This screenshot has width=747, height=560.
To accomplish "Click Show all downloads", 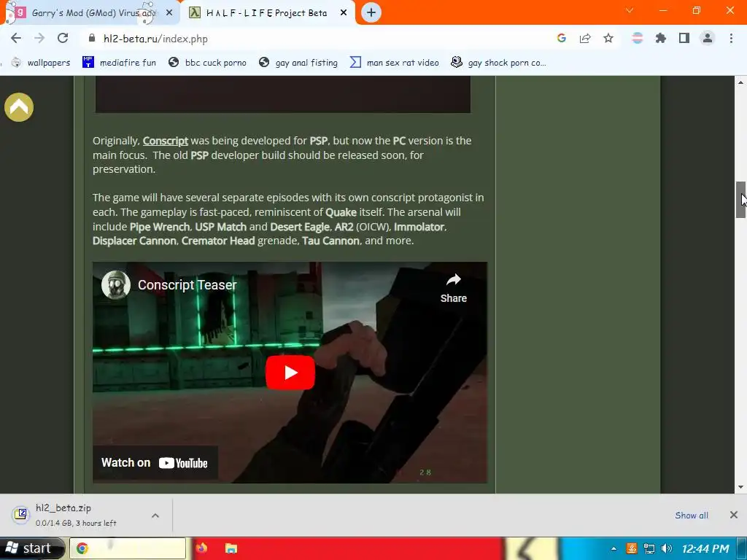I will click(x=692, y=516).
